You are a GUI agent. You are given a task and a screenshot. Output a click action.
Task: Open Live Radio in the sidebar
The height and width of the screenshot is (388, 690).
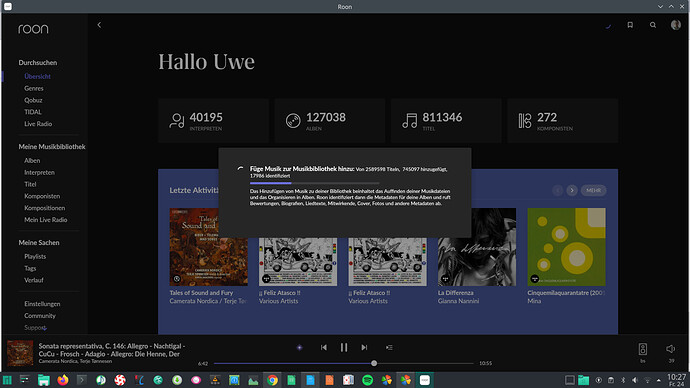pos(38,124)
